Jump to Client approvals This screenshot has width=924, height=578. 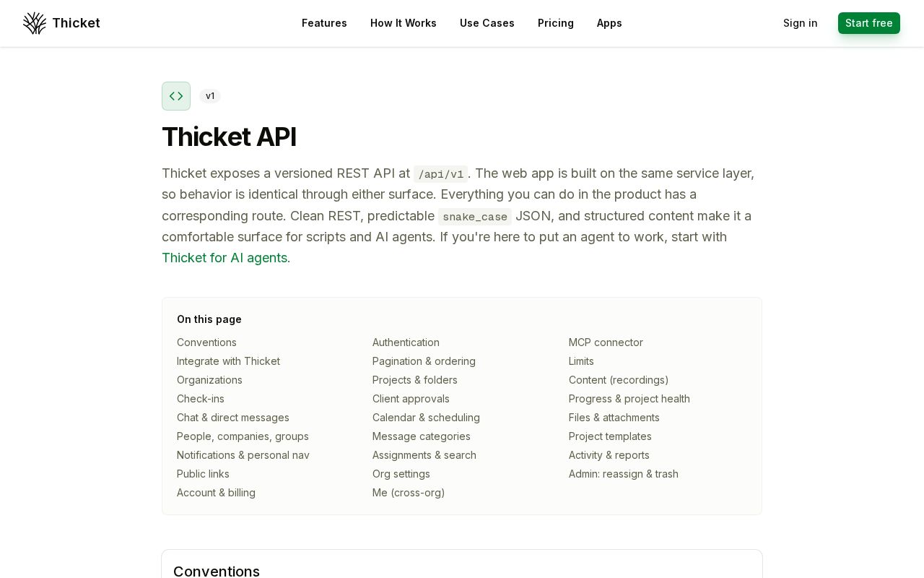click(x=411, y=399)
